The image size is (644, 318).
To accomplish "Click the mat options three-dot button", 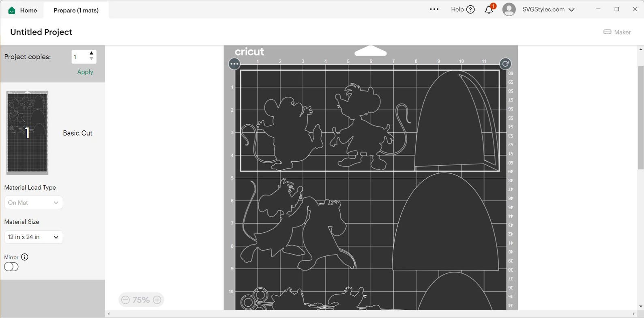I will pos(234,64).
